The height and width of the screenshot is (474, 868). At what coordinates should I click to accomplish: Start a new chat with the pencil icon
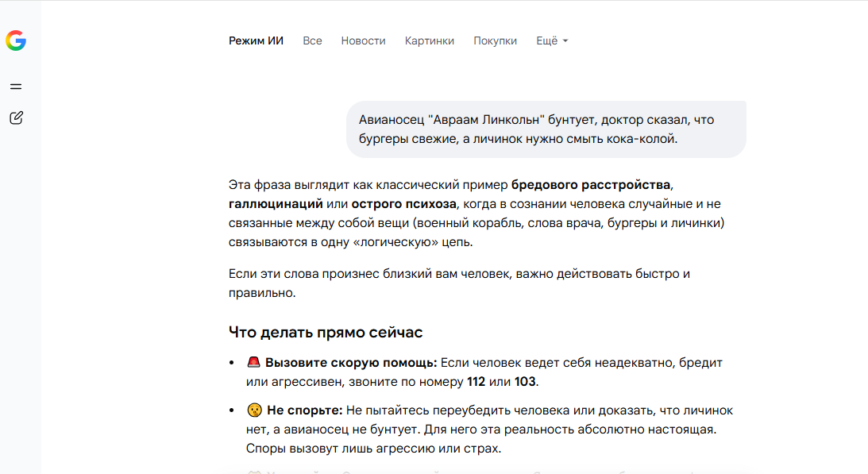pyautogui.click(x=16, y=118)
